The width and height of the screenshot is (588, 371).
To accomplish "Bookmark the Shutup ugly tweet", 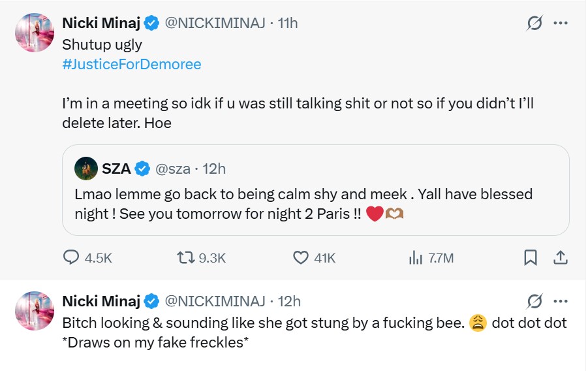I will click(531, 257).
